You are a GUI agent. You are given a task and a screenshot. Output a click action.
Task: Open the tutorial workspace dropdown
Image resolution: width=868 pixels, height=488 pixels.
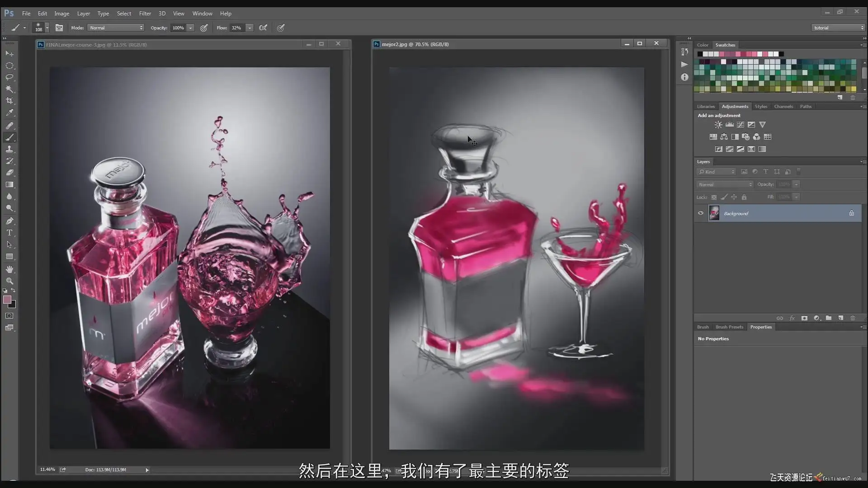838,28
